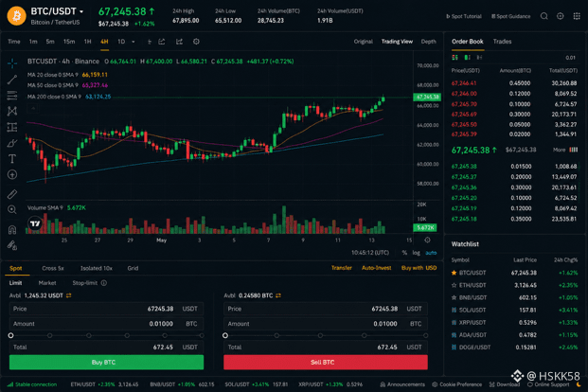
Task: Click the sell amount slider handle
Action: [225, 335]
